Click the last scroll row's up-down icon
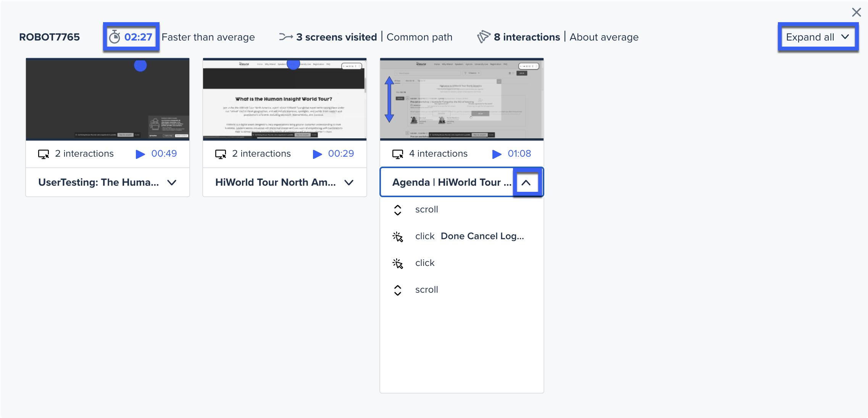This screenshot has width=868, height=418. point(398,290)
